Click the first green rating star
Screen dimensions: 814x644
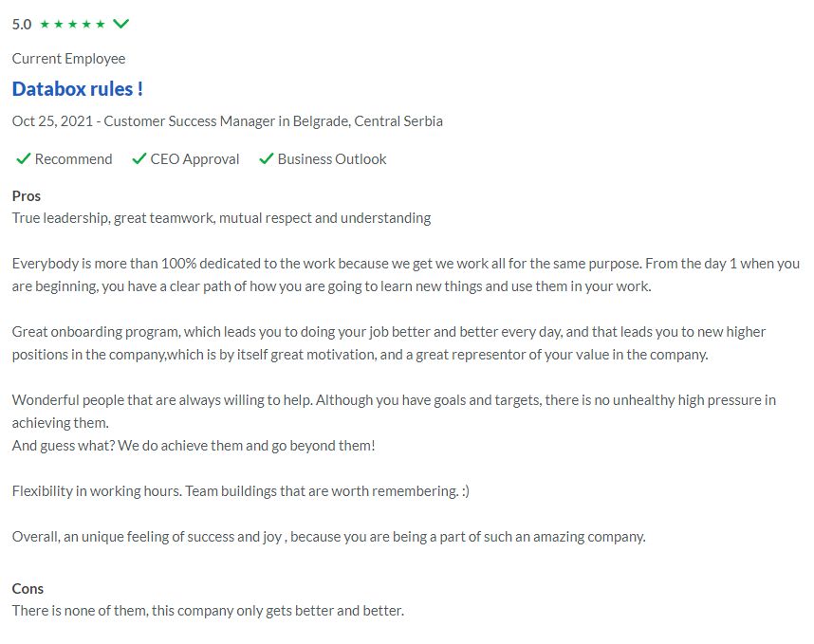[x=45, y=24]
